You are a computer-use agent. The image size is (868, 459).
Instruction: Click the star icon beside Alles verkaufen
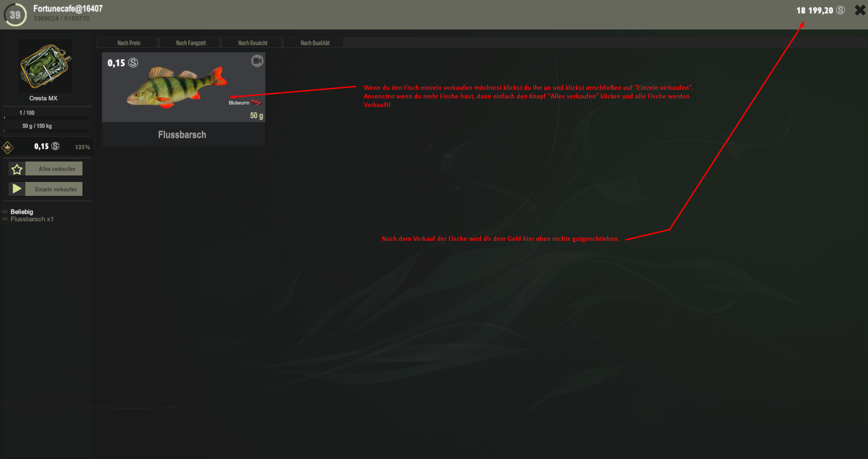[x=17, y=169]
